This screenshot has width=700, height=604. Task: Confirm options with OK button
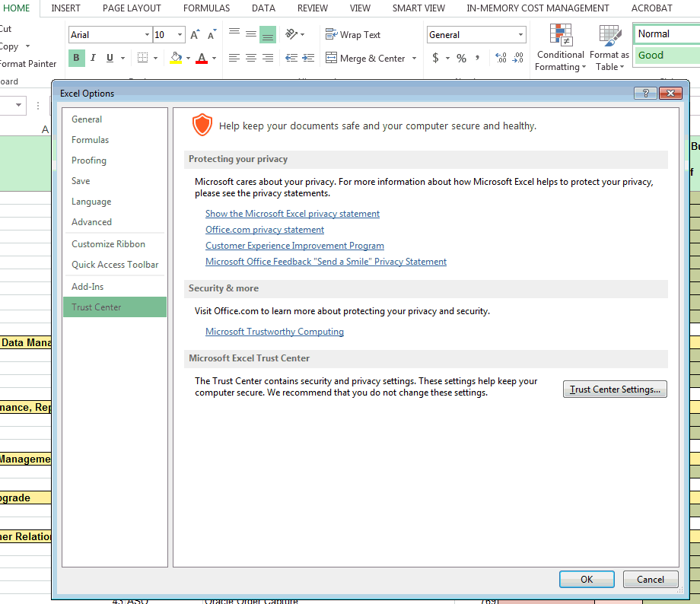pyautogui.click(x=587, y=579)
